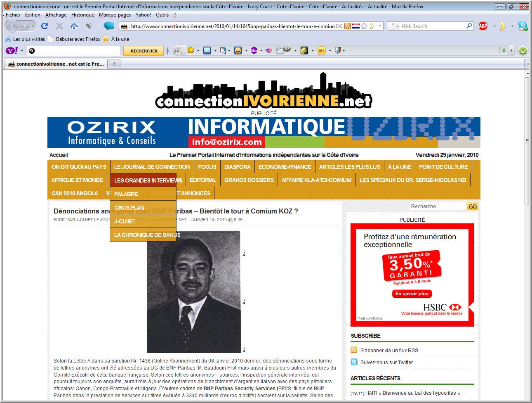The height and width of the screenshot is (403, 532).
Task: Click the RECHERCHER button
Action: click(144, 51)
